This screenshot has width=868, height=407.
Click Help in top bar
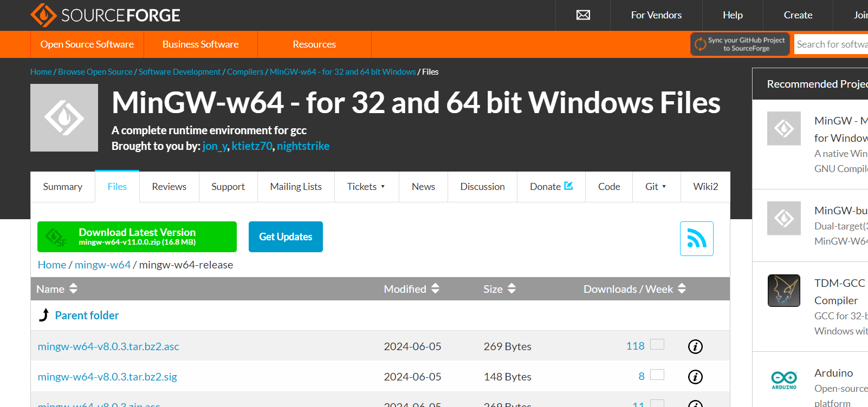point(733,15)
